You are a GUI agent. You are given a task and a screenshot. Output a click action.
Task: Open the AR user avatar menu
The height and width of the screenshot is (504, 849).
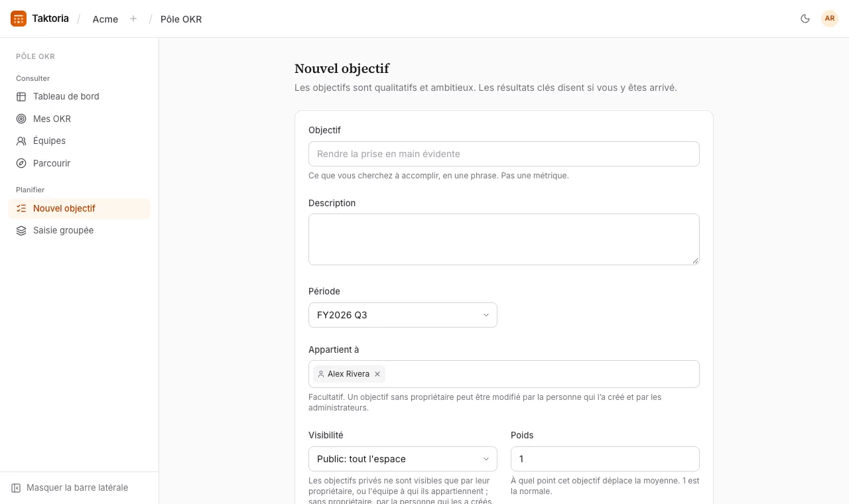click(x=830, y=19)
